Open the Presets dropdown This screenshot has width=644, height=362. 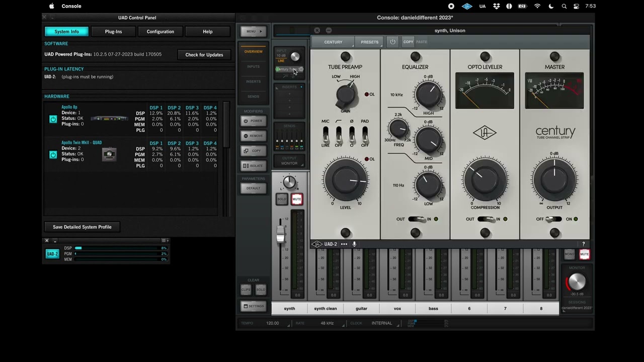[x=369, y=42]
